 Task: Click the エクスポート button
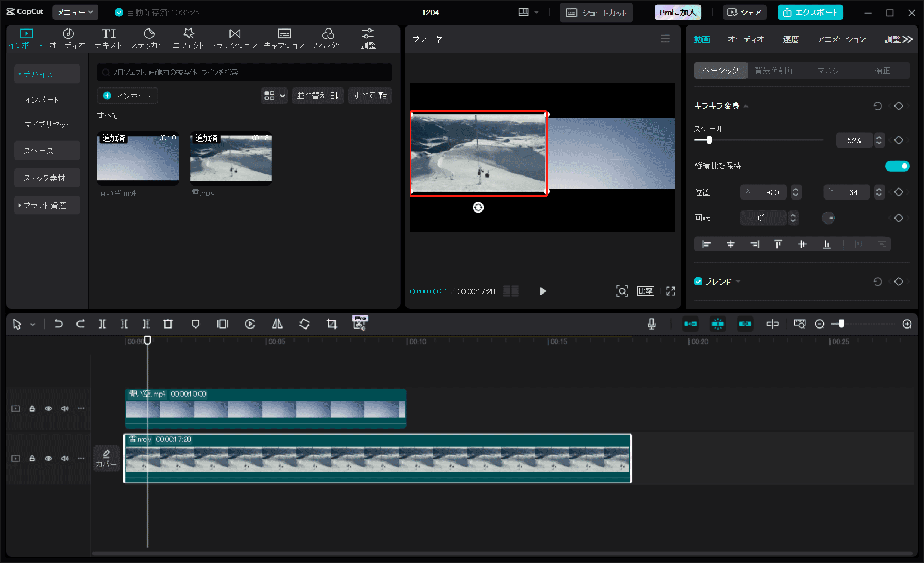pos(810,11)
